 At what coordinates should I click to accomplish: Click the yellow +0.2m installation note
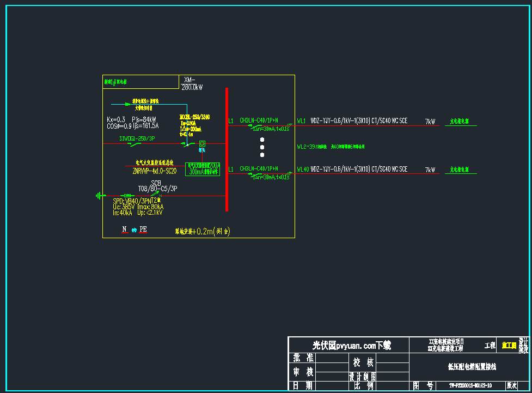(203, 231)
